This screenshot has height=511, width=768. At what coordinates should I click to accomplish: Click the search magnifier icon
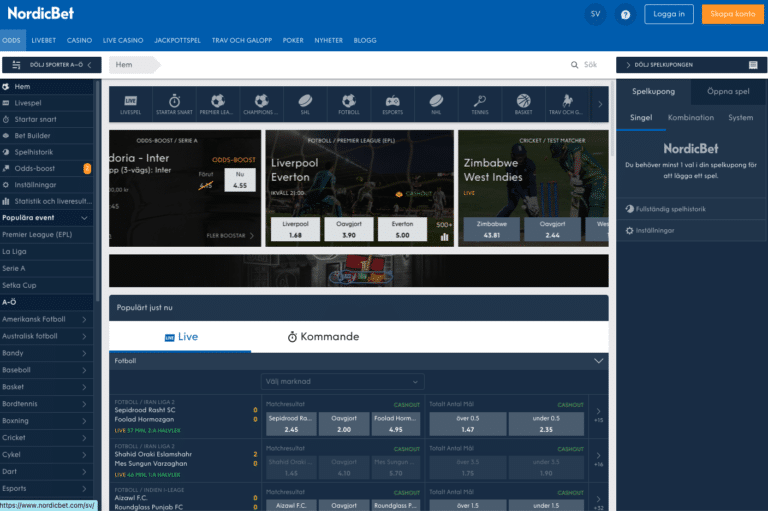click(x=574, y=65)
